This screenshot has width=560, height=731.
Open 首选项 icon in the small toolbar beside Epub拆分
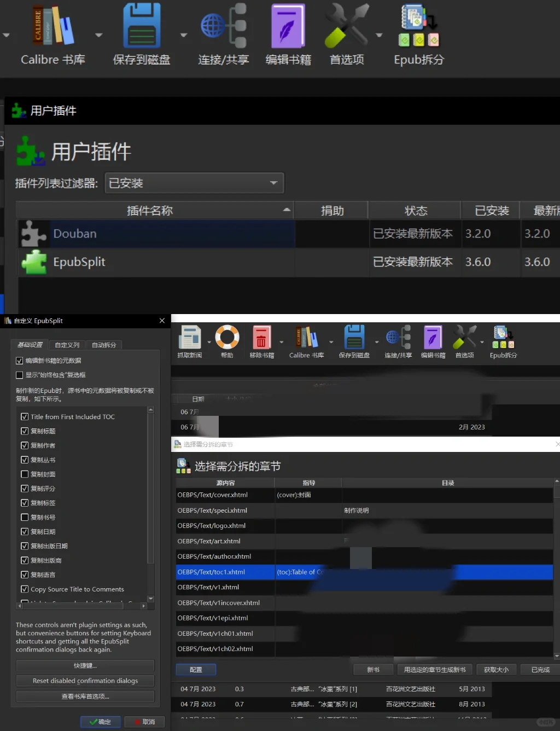[465, 337]
